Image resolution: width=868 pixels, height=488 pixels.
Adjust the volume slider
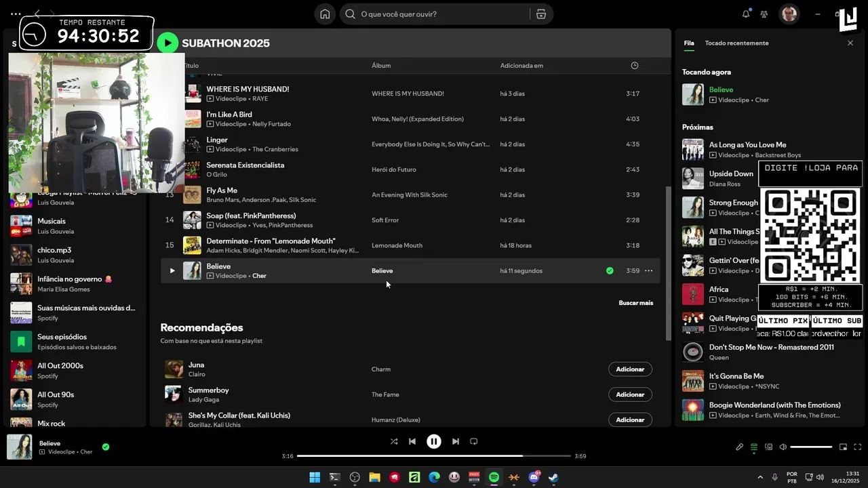point(811,447)
